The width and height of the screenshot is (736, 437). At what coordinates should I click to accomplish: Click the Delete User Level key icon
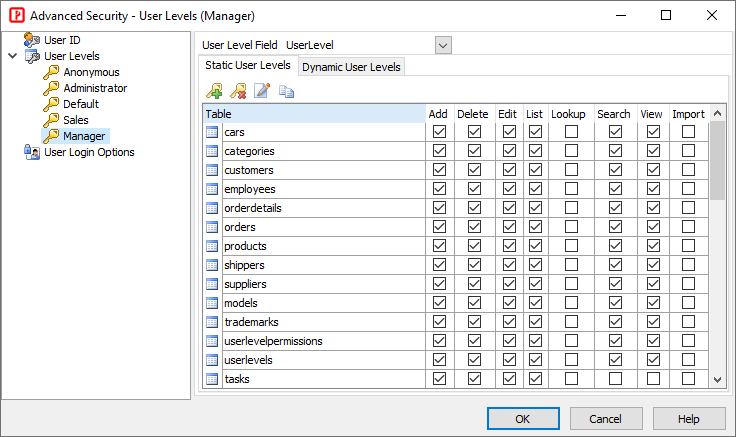click(238, 91)
